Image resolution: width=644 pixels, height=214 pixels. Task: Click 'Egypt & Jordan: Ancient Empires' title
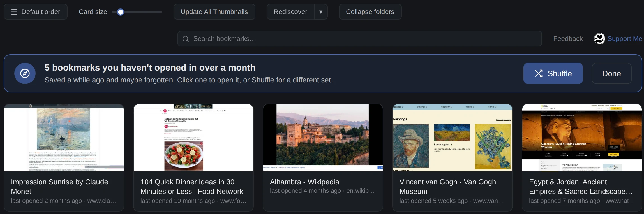coord(581,187)
